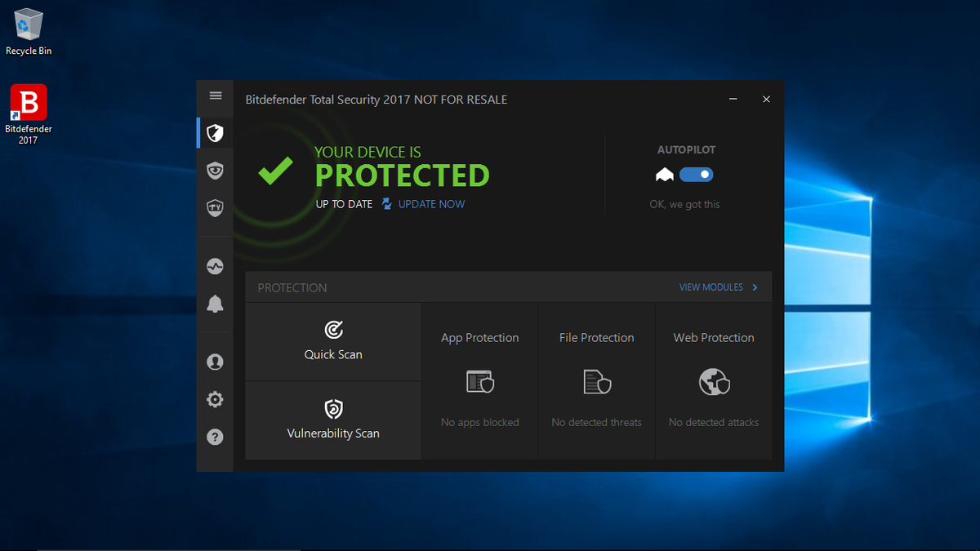Start a Vulnerability Scan
Image resolution: width=980 pixels, height=551 pixels.
(333, 420)
